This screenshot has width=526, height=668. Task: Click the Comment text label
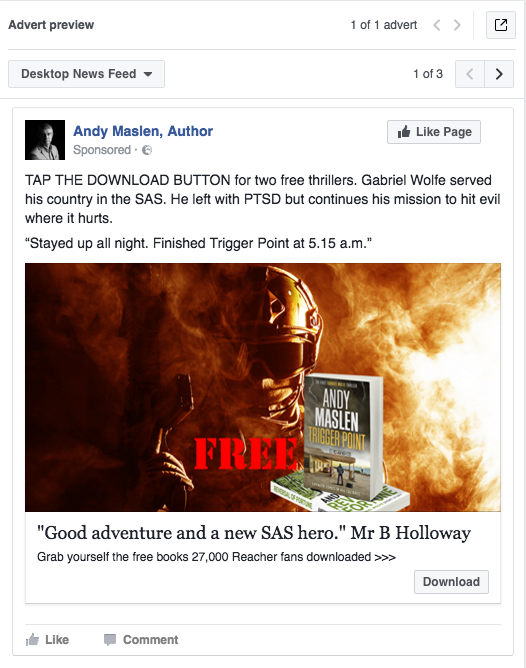click(150, 640)
